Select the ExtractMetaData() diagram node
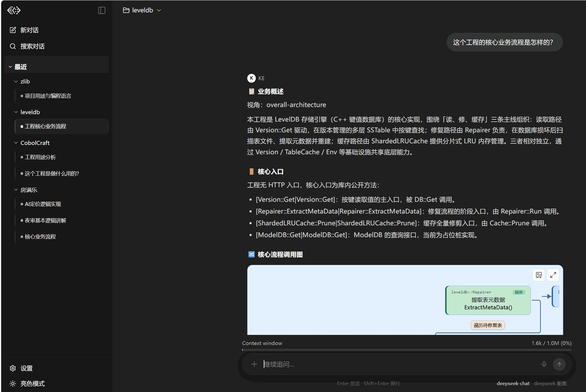586x392 pixels. pos(488,300)
